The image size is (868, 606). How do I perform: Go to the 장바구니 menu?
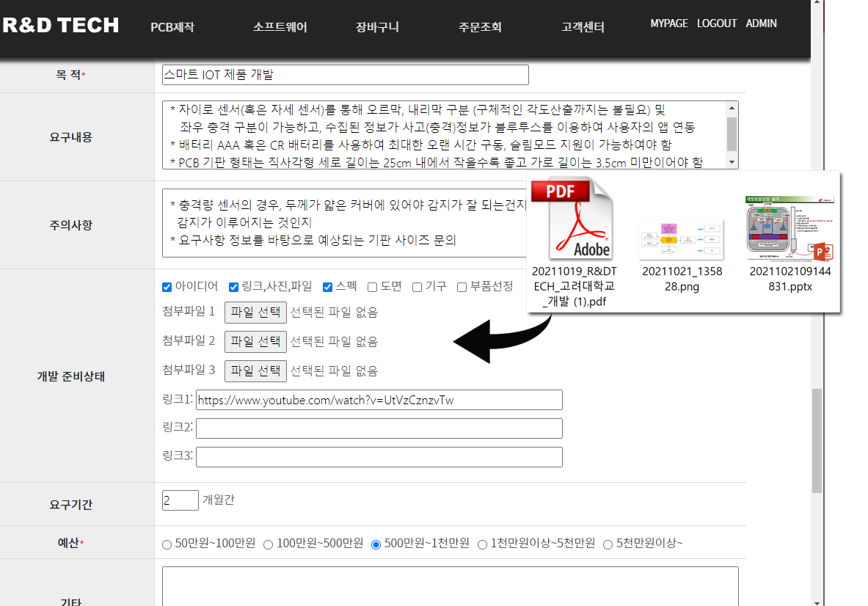(377, 28)
